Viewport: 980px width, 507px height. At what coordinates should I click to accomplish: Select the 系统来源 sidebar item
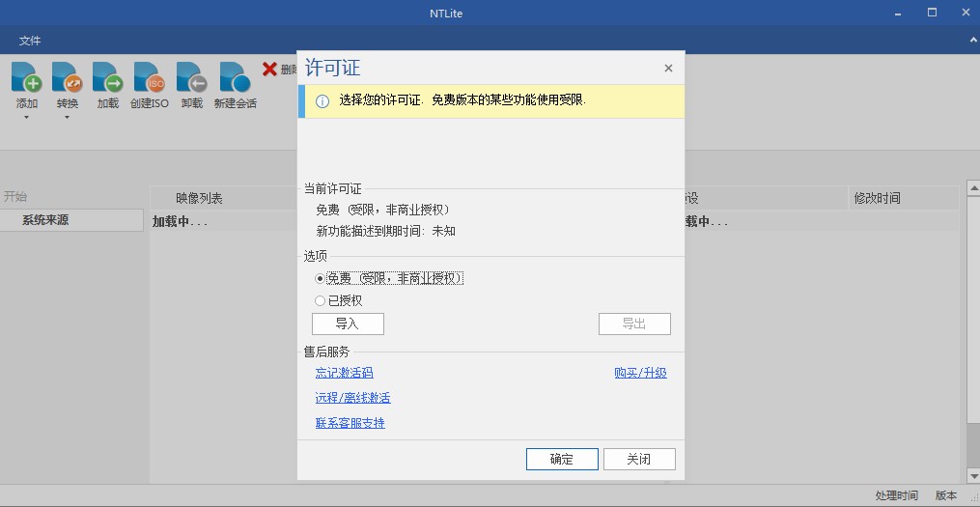[x=71, y=220]
